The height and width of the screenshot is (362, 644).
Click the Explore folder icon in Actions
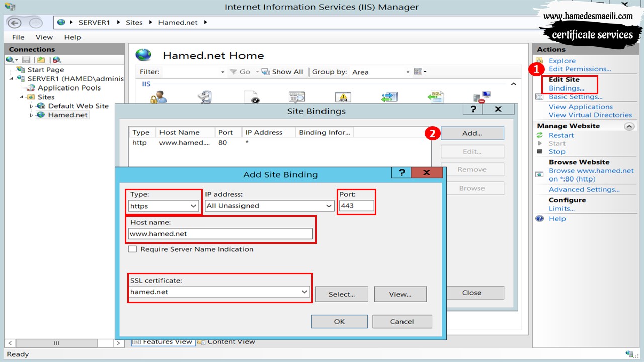point(540,61)
